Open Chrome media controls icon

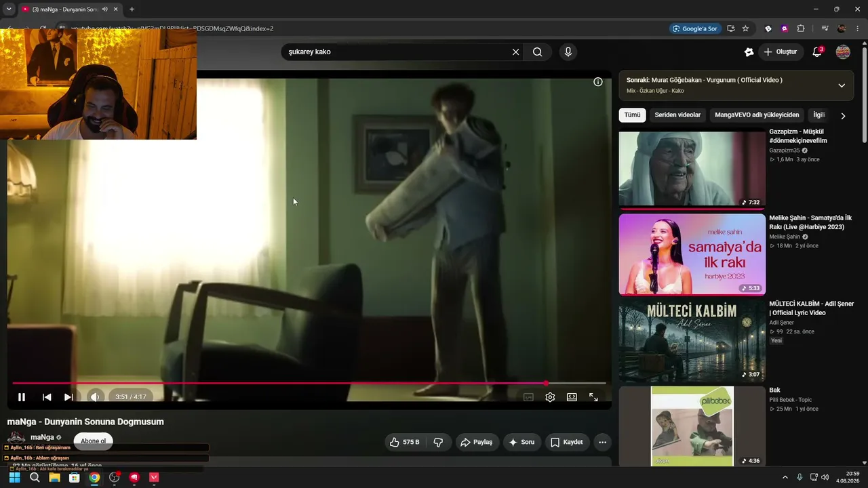[x=825, y=28]
